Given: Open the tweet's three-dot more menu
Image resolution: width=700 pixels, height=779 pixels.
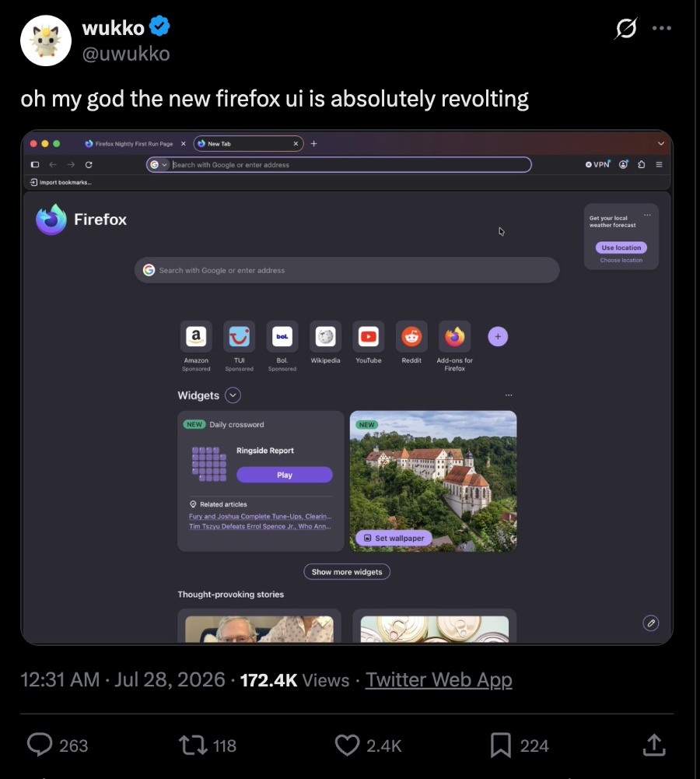Looking at the screenshot, I should (x=662, y=28).
